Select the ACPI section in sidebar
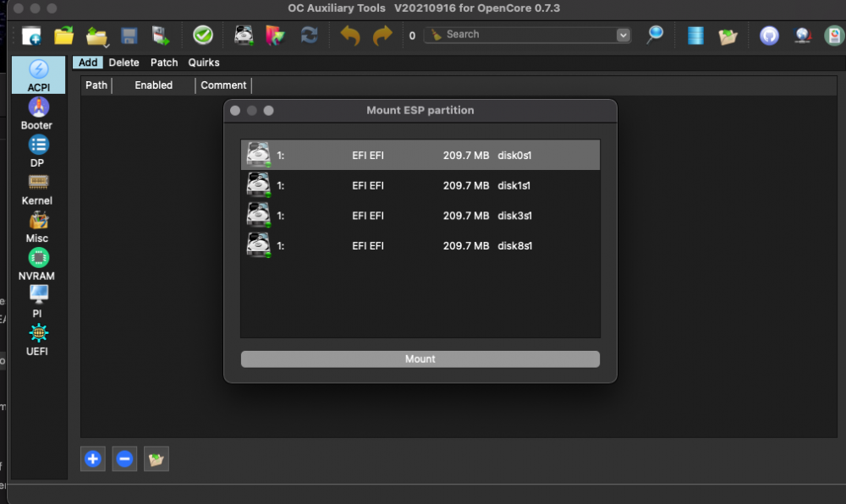This screenshot has width=846, height=504. pyautogui.click(x=38, y=75)
